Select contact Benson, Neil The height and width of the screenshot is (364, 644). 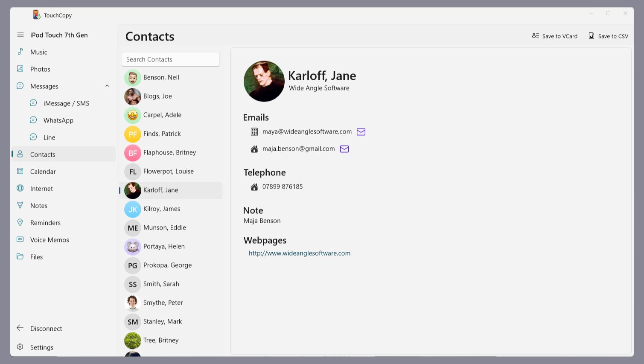[171, 78]
